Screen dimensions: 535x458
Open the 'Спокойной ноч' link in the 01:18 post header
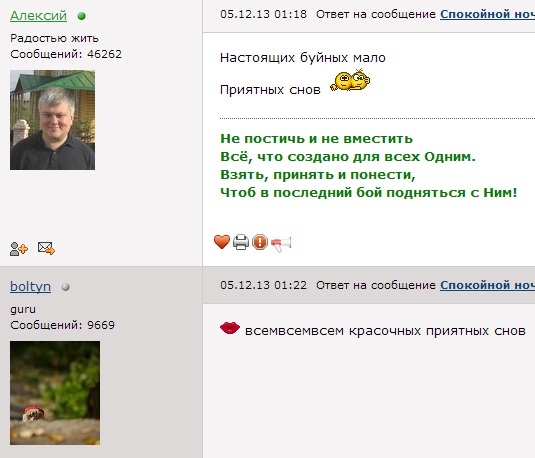(x=487, y=14)
